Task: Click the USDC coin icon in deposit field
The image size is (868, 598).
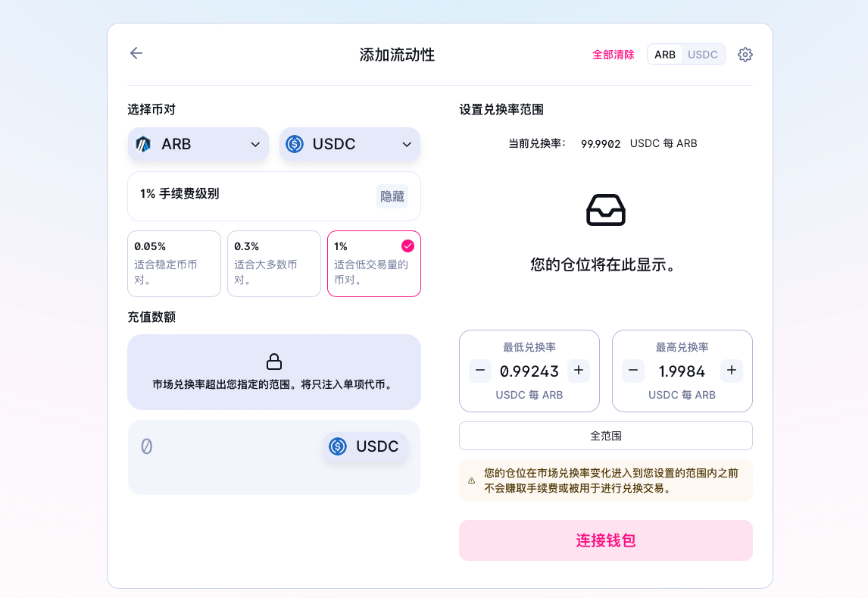Action: point(338,447)
